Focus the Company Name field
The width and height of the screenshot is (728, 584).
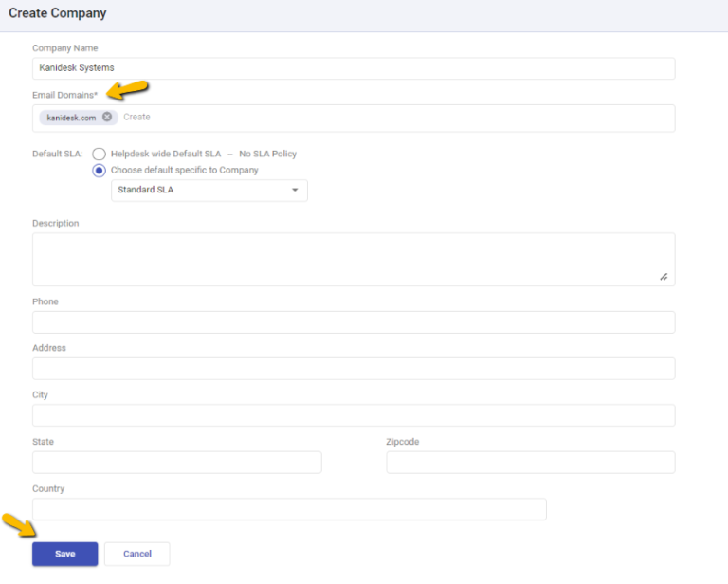click(353, 68)
